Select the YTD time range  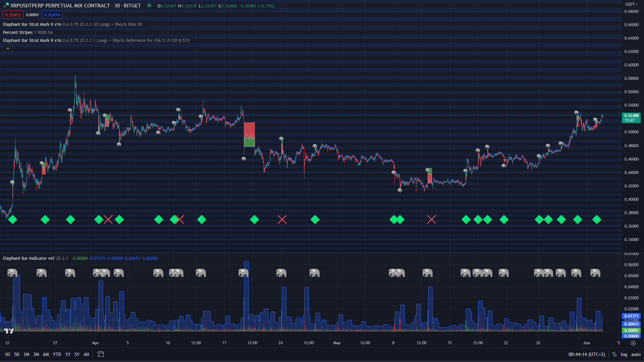[57, 354]
